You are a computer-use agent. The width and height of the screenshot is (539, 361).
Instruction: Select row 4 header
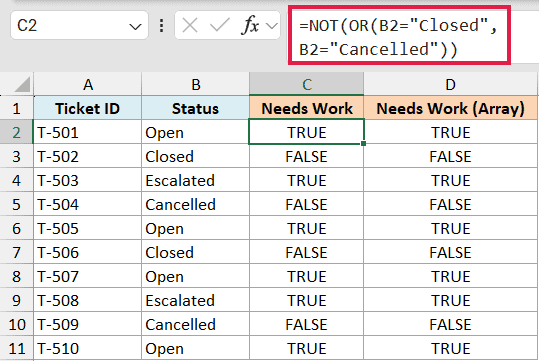tap(16, 180)
